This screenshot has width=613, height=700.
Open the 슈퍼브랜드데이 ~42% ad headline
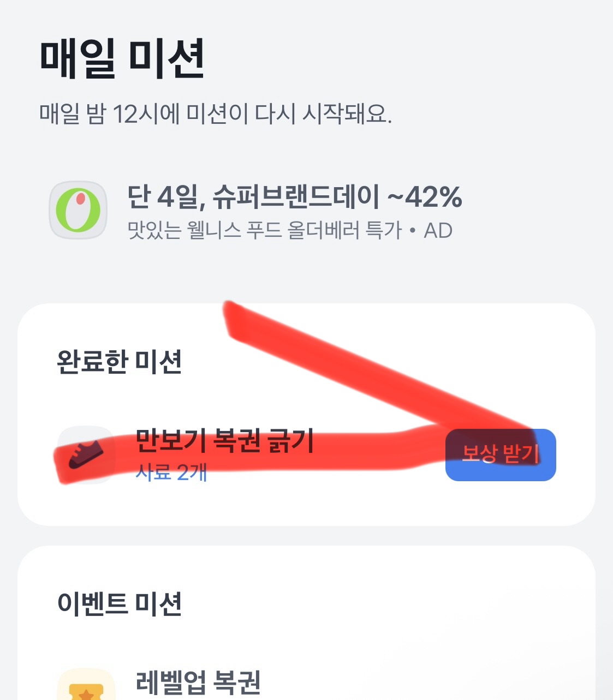click(295, 197)
